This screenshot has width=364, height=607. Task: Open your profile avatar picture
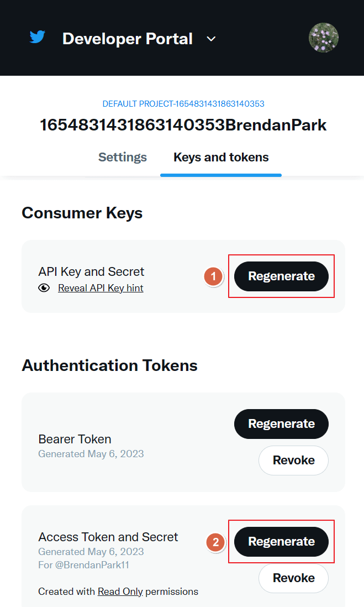click(x=324, y=38)
